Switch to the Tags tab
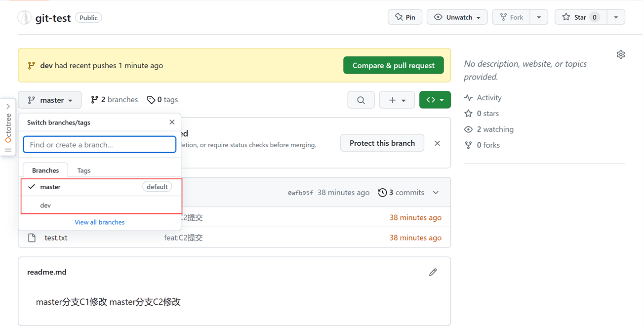 click(x=84, y=170)
